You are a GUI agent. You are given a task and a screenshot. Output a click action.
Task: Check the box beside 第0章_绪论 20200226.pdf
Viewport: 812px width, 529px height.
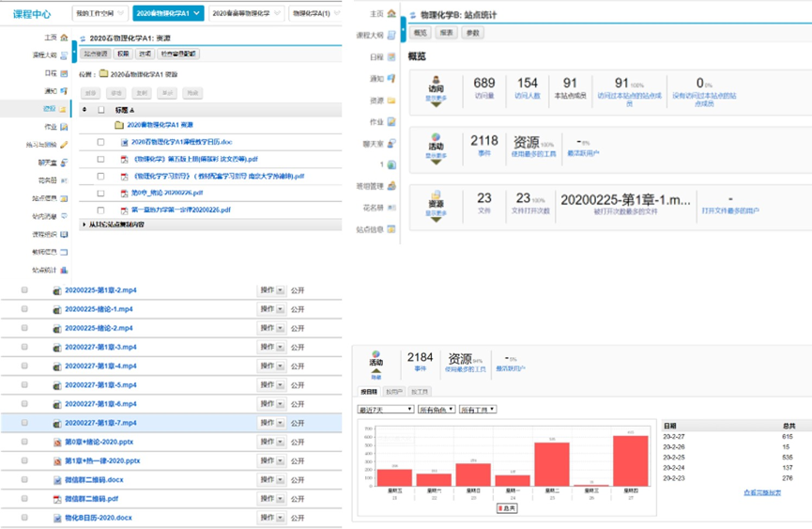click(x=100, y=192)
